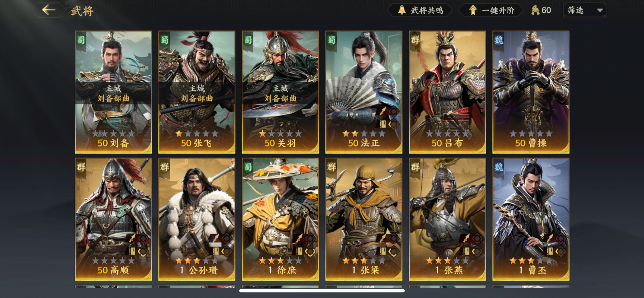The width and height of the screenshot is (644, 298).
Task: Click the general count icon showing 60
Action: pyautogui.click(x=535, y=10)
